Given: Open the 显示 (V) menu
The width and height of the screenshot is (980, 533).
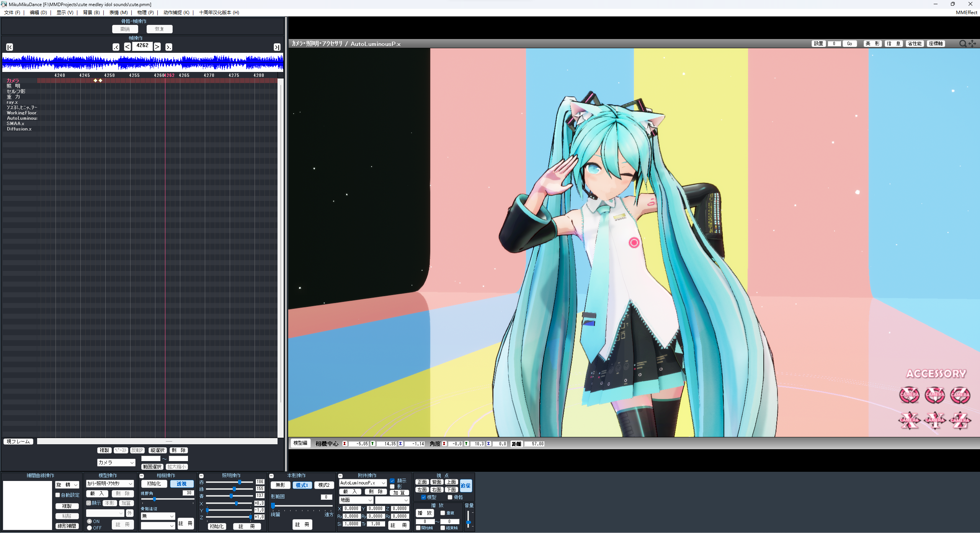Looking at the screenshot, I should pos(65,12).
